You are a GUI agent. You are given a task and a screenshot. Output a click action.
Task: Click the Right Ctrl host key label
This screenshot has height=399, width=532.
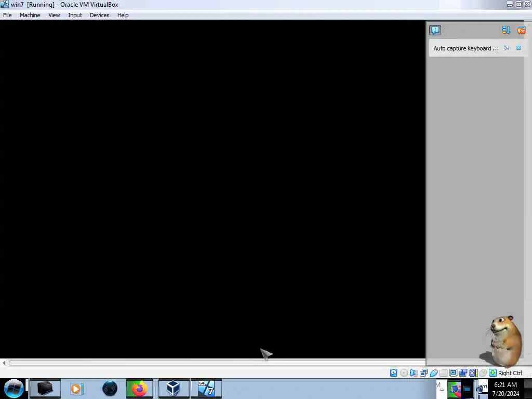pyautogui.click(x=510, y=373)
